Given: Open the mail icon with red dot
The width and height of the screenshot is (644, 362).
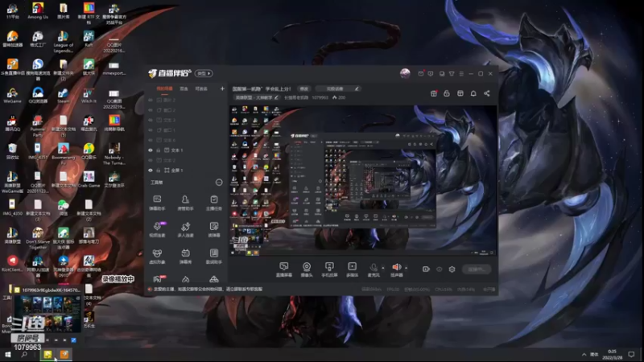Looking at the screenshot, I should tap(421, 74).
